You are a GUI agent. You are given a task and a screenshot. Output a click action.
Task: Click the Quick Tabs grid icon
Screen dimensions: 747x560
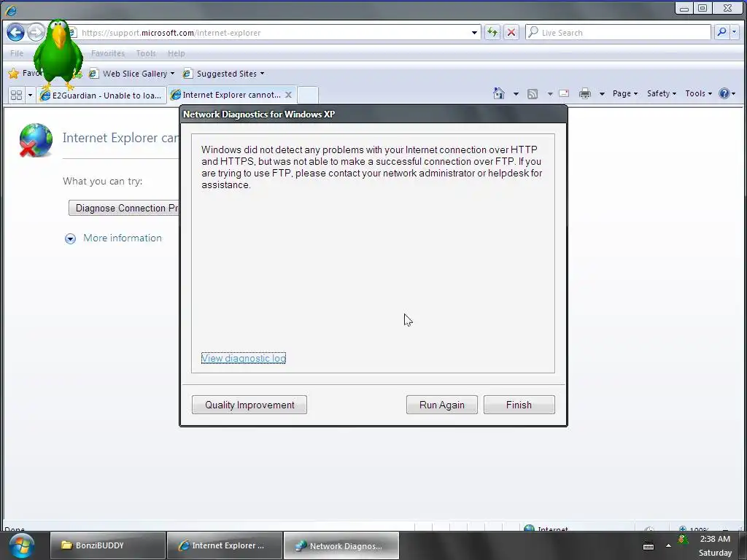click(x=16, y=95)
